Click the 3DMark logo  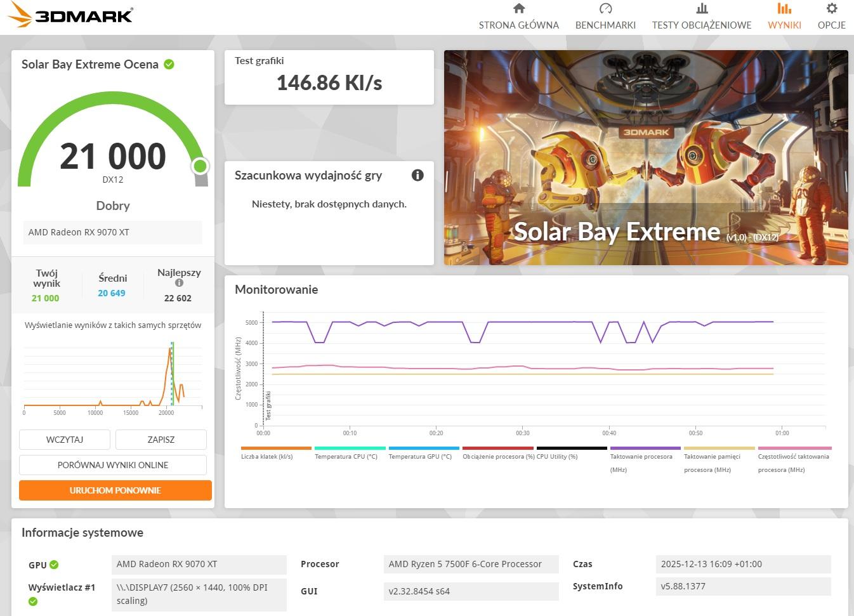click(x=71, y=15)
